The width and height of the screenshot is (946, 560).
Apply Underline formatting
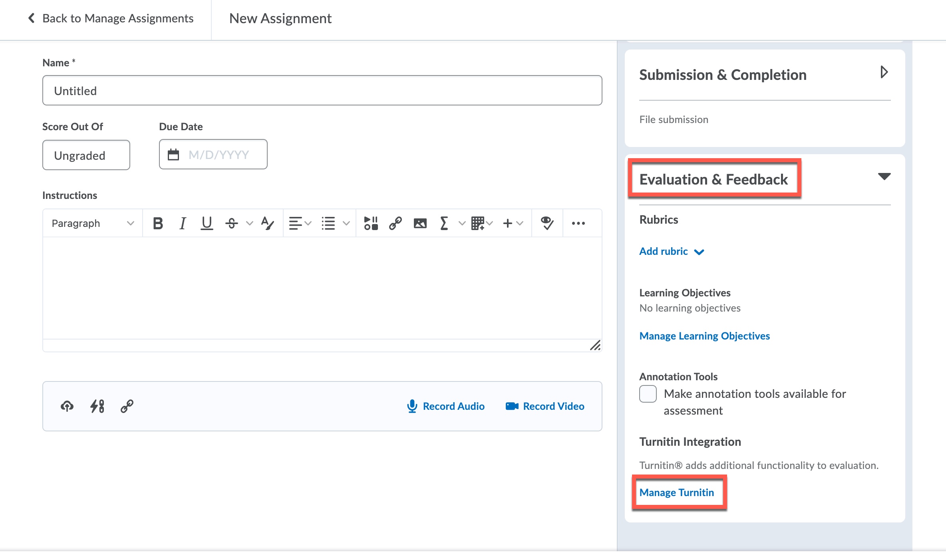(207, 223)
